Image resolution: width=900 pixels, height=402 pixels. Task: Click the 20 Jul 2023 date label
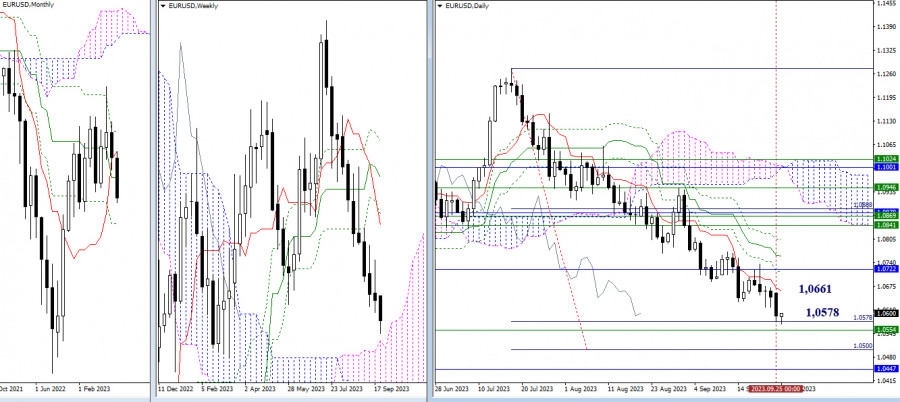536,389
